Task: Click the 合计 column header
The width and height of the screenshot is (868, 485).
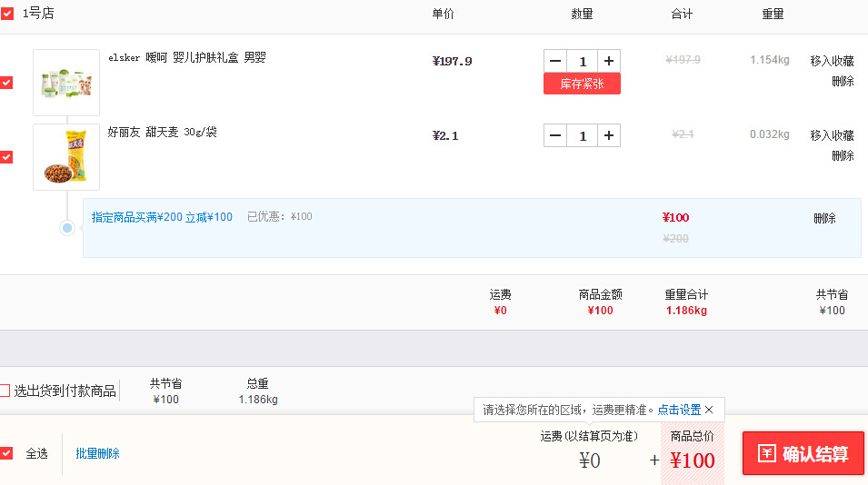Action: coord(682,14)
